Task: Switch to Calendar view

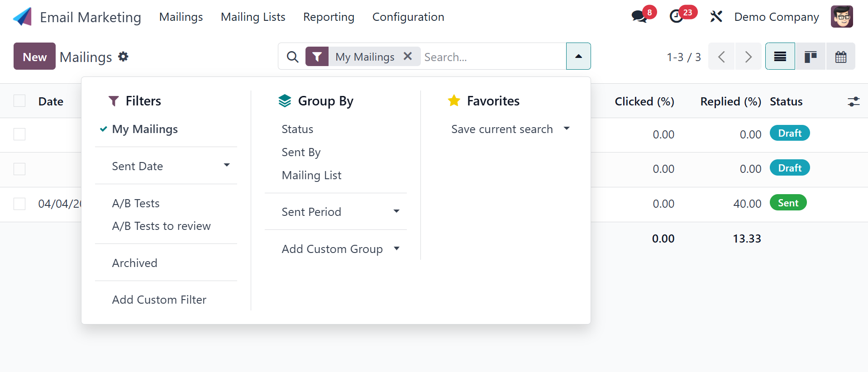Action: coord(840,57)
